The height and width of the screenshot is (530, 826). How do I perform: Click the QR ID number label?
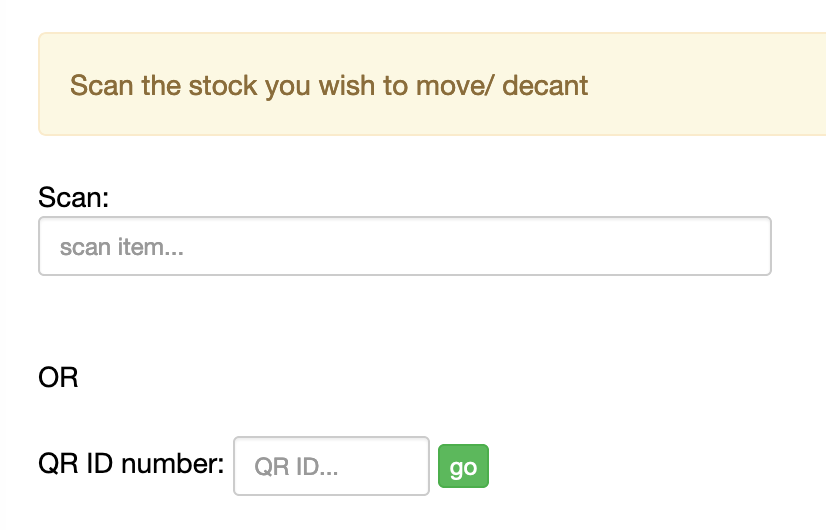(131, 464)
